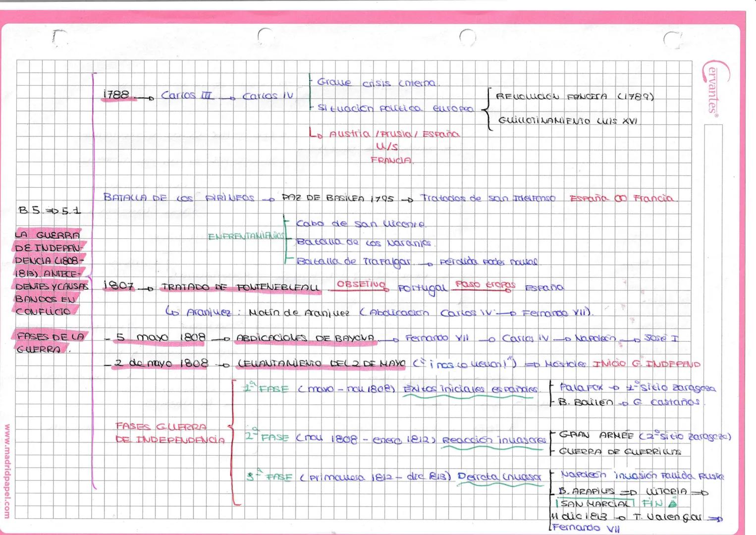Image resolution: width=756 pixels, height=535 pixels.
Task: Click the green triangle after FIN
Action: tap(672, 504)
